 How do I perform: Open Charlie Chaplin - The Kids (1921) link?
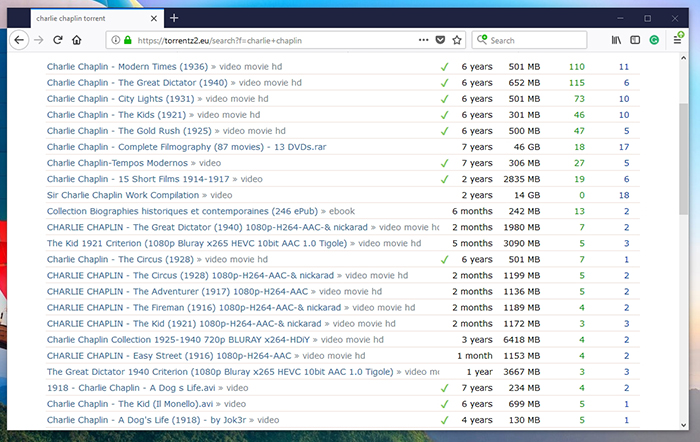pyautogui.click(x=116, y=115)
